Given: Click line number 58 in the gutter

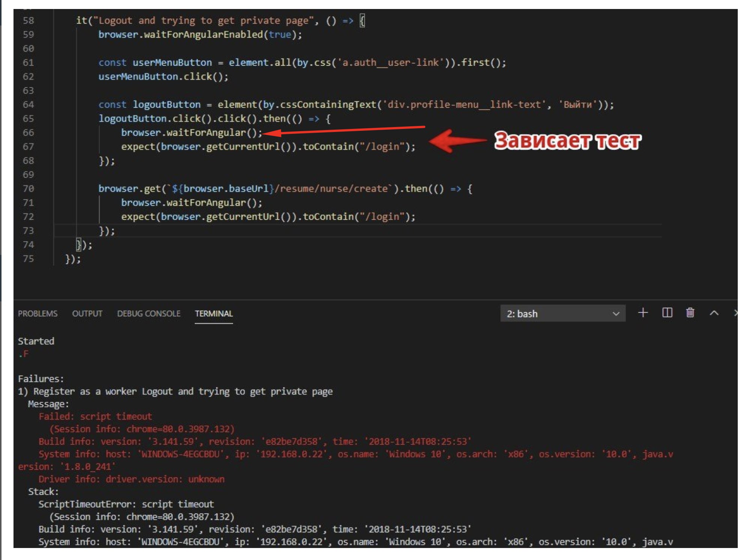Looking at the screenshot, I should coord(28,21).
